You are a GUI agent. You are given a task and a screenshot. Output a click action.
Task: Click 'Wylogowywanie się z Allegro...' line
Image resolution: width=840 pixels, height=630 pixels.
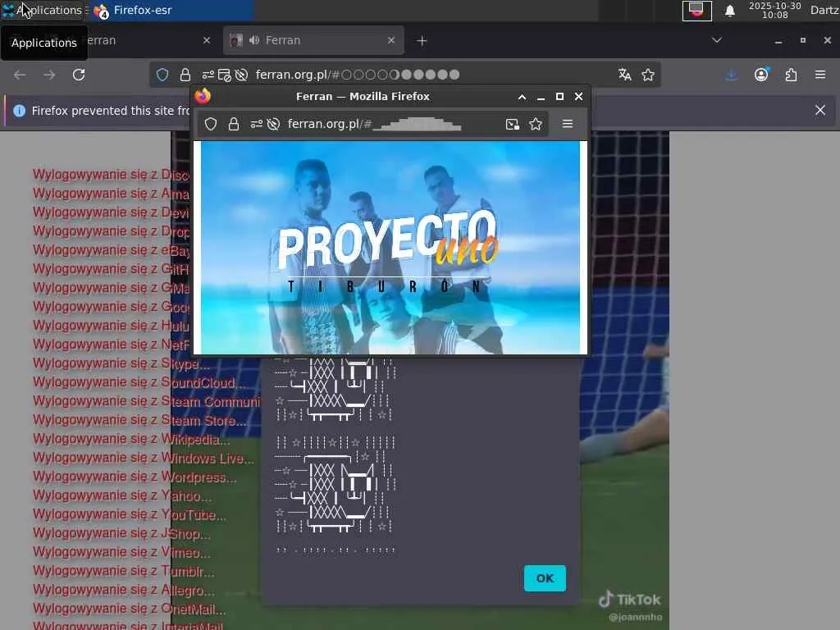[123, 591]
